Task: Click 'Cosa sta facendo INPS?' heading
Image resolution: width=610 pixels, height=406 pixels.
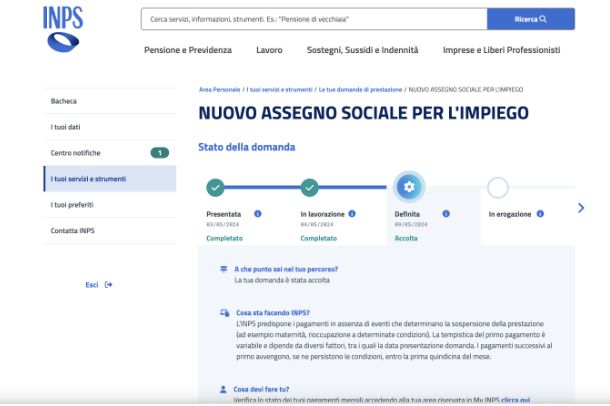Action: [273, 313]
